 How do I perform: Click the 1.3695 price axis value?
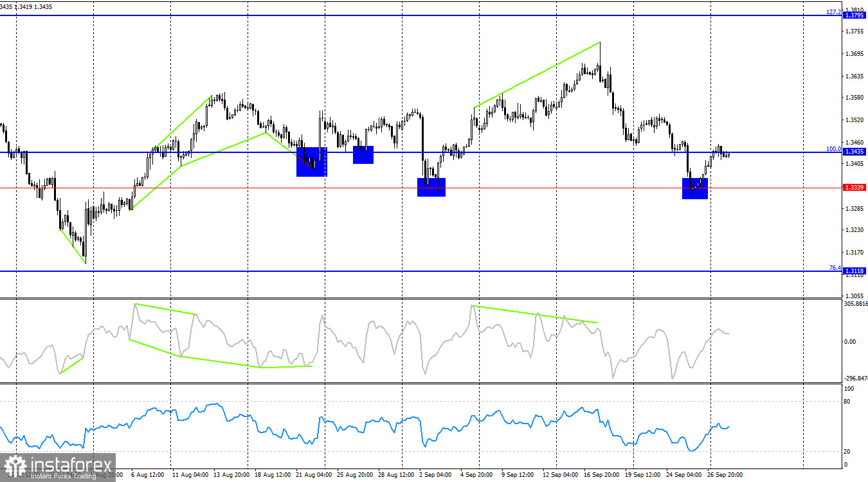tap(854, 54)
